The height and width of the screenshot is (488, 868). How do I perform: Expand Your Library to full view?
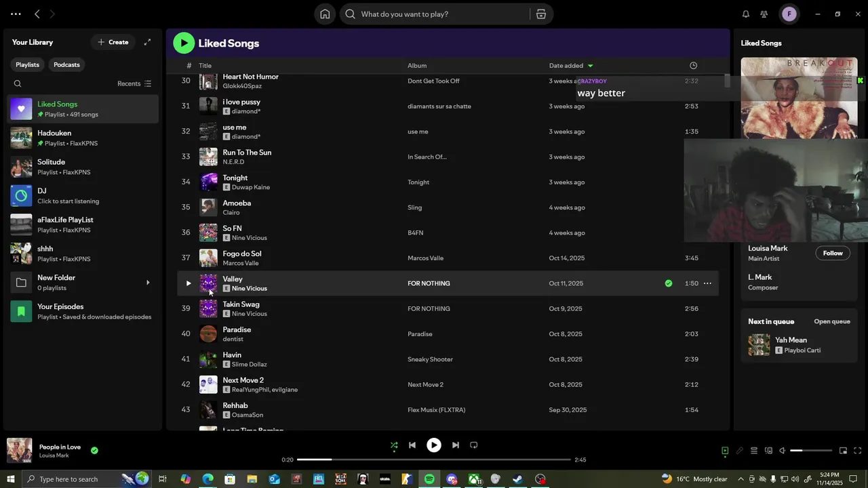[147, 42]
